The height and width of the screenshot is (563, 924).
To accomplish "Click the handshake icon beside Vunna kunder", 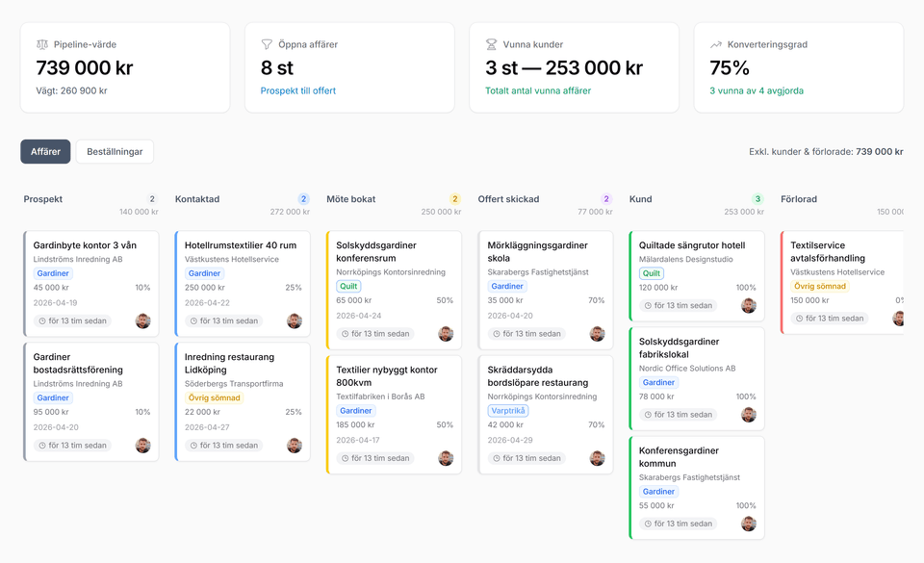I will pos(493,42).
